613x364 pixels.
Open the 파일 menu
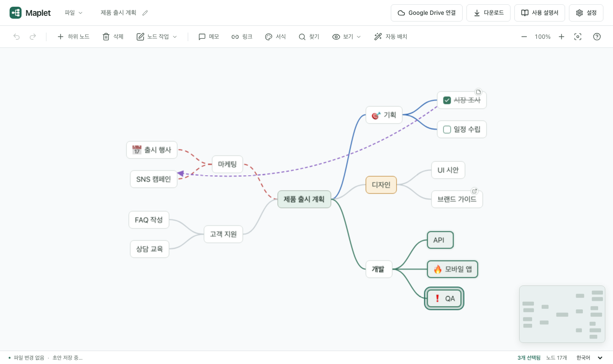[74, 13]
